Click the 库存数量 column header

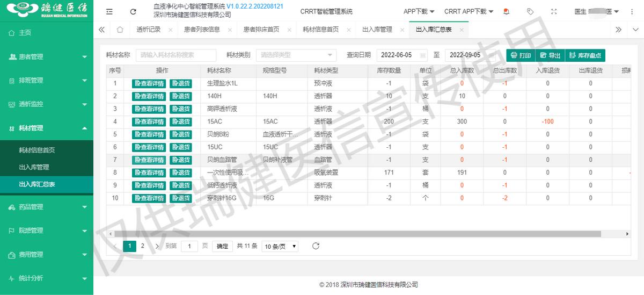[389, 70]
